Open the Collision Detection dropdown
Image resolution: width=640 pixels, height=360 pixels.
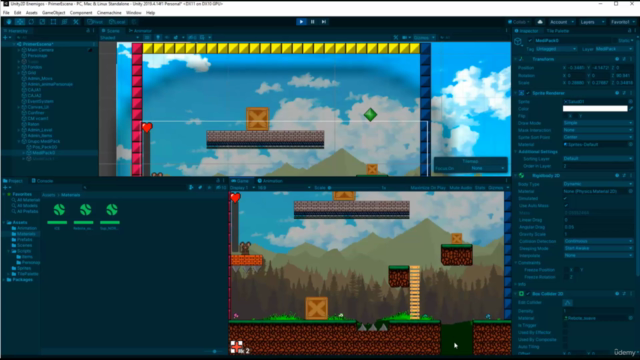(598, 241)
